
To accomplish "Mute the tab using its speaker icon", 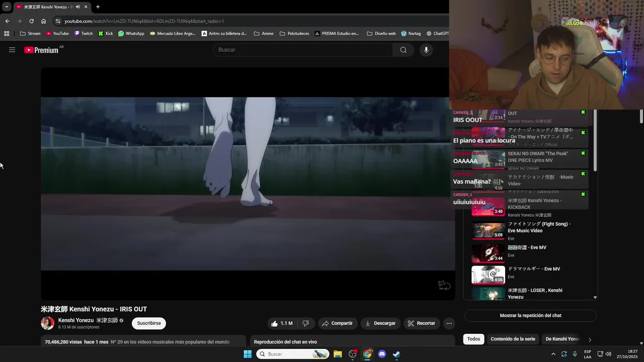I will click(77, 7).
